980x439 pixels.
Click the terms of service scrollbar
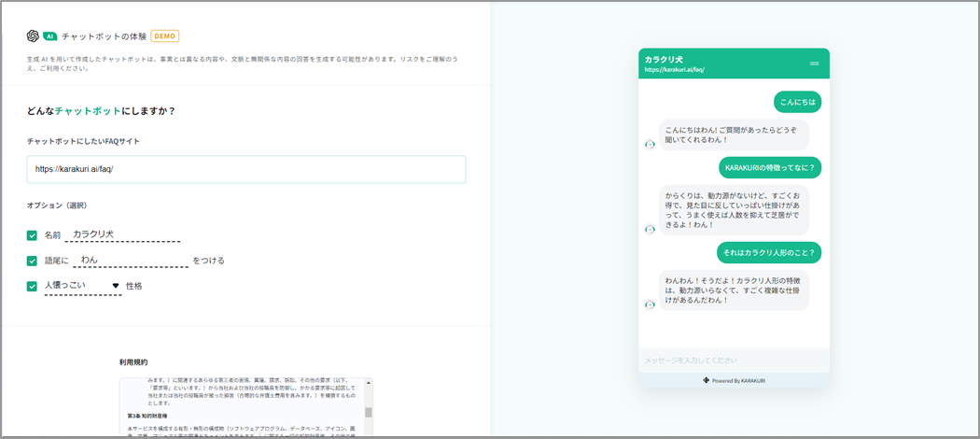(x=368, y=412)
